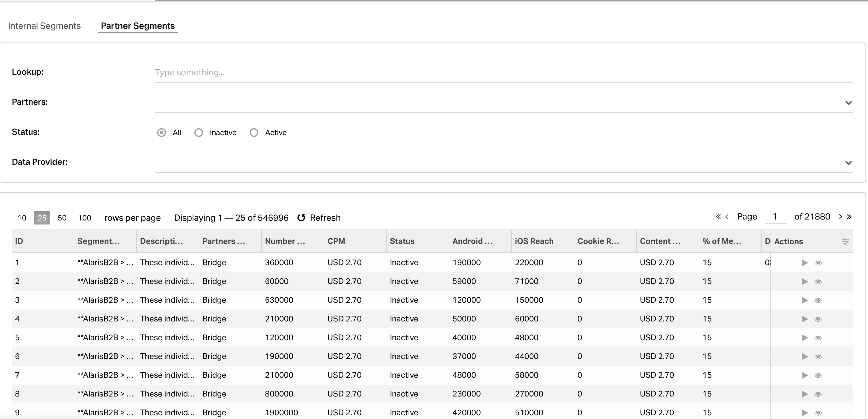View details via eye icon for row 5

[818, 338]
